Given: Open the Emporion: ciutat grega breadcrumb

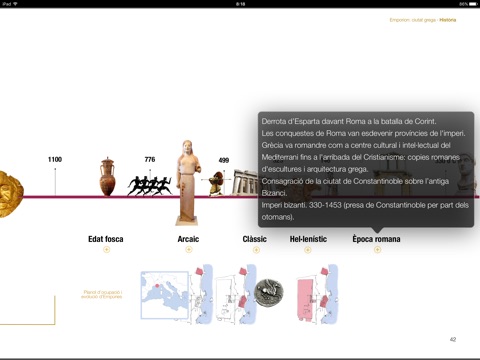Looking at the screenshot, I should point(413,20).
